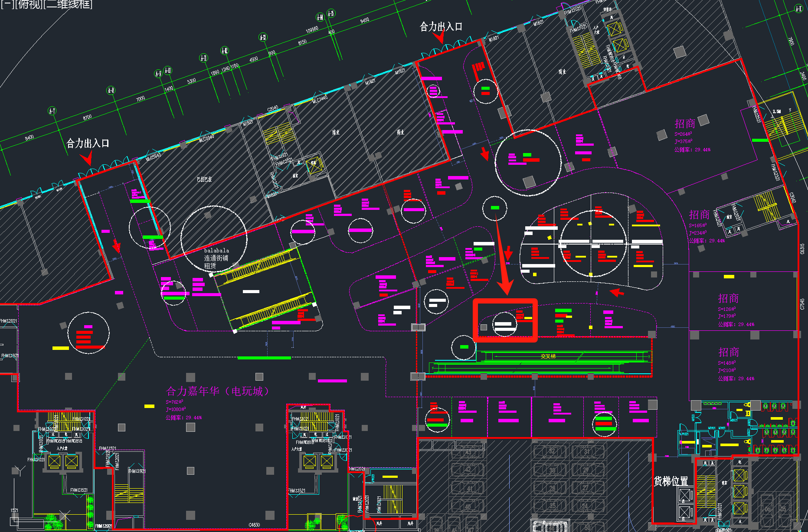The width and height of the screenshot is (808, 532).
Task: Click the balabala 连通街铺 text note
Action: pos(216,258)
